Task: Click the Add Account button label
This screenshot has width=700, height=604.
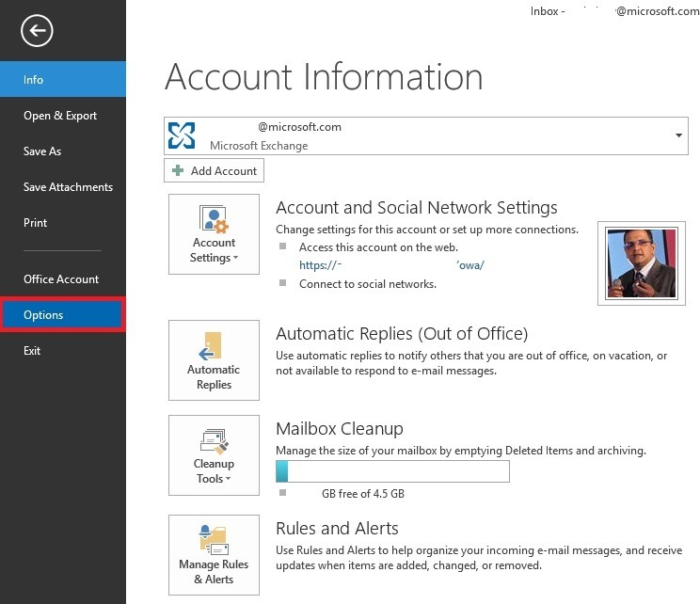Action: point(224,171)
